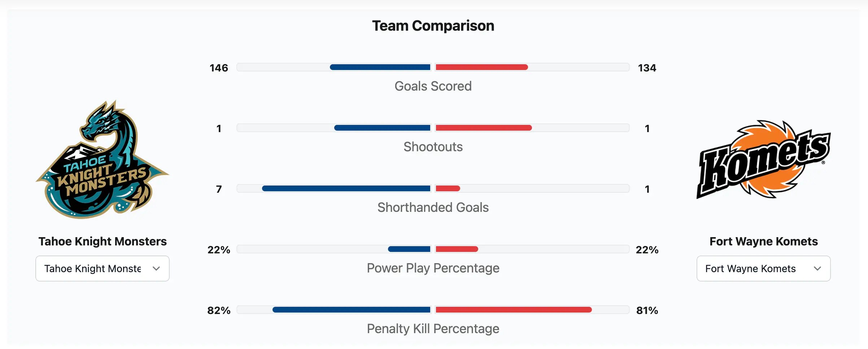The width and height of the screenshot is (868, 349).
Task: Click the Fort Wayne Komets team name heading
Action: click(763, 241)
